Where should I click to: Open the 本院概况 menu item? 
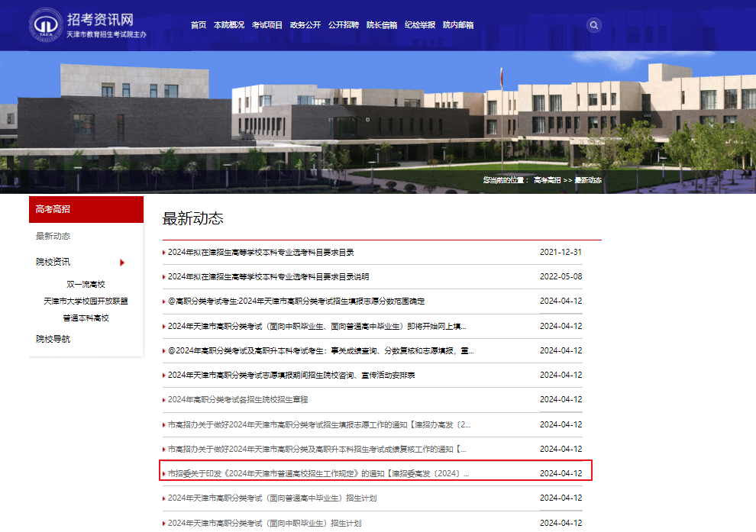[x=229, y=25]
